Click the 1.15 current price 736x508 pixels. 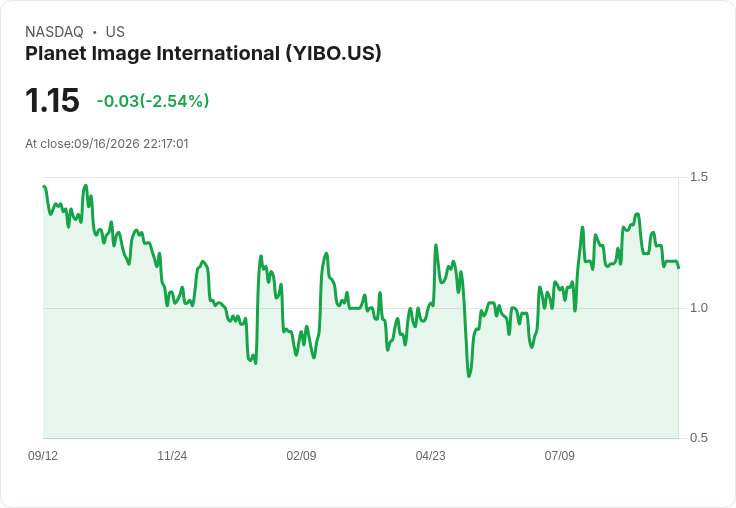(52, 100)
